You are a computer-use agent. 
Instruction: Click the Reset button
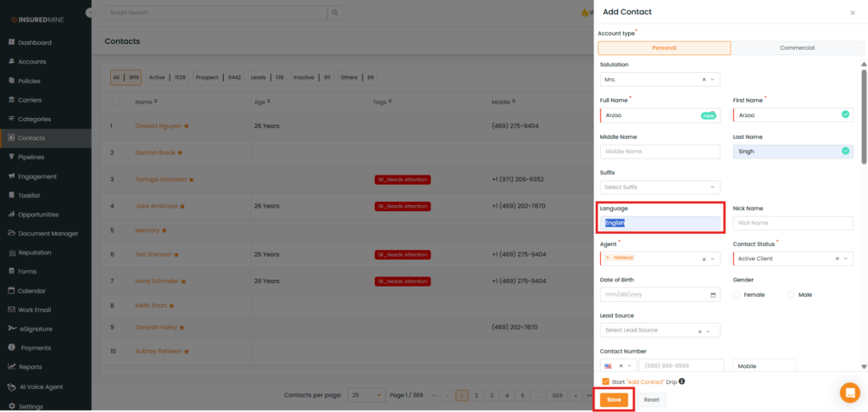click(x=651, y=399)
